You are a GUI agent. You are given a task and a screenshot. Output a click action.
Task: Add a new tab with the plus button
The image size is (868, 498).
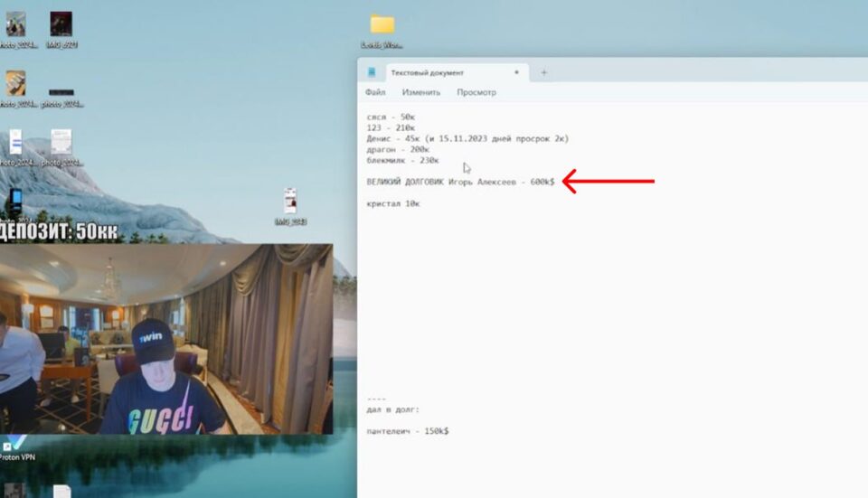pos(543,72)
